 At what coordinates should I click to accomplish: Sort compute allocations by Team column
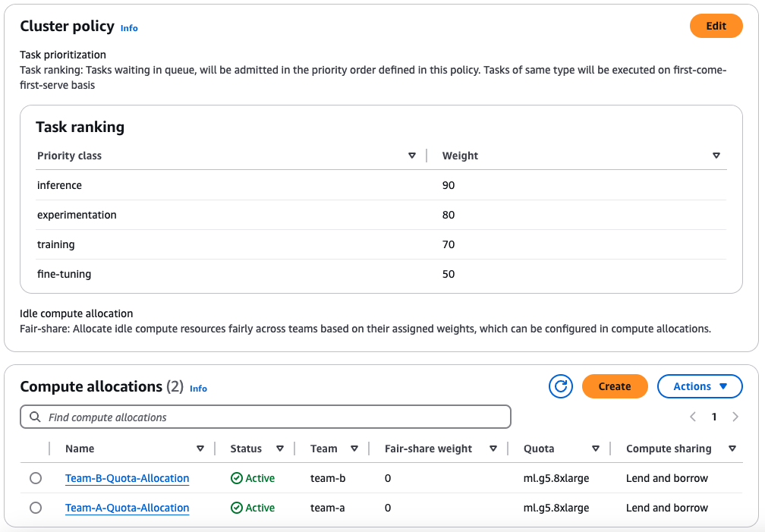pyautogui.click(x=353, y=449)
